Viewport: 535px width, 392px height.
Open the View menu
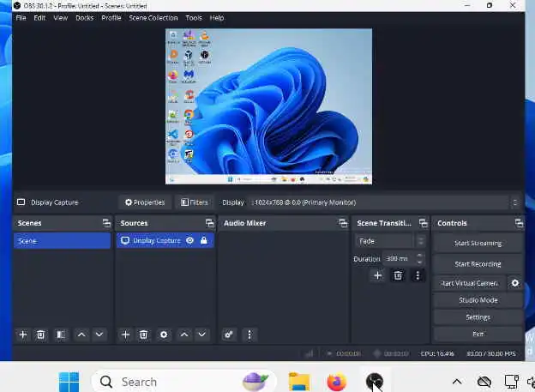(60, 18)
